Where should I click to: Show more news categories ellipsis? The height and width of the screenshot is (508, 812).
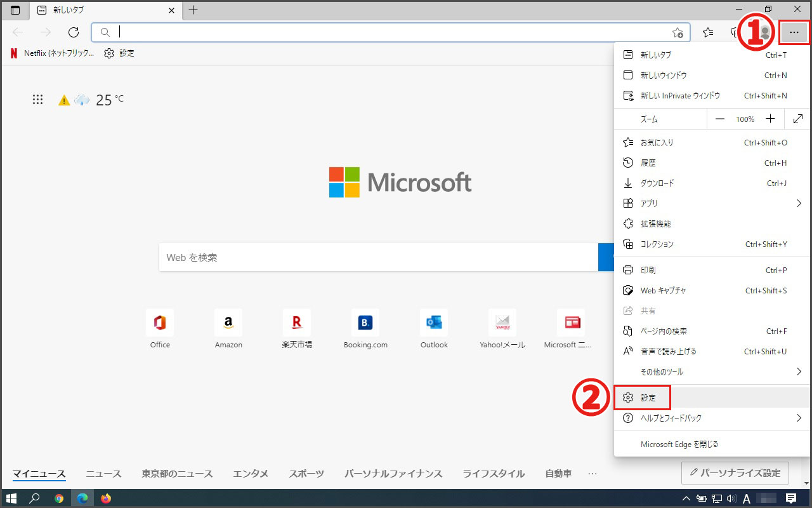pos(593,474)
